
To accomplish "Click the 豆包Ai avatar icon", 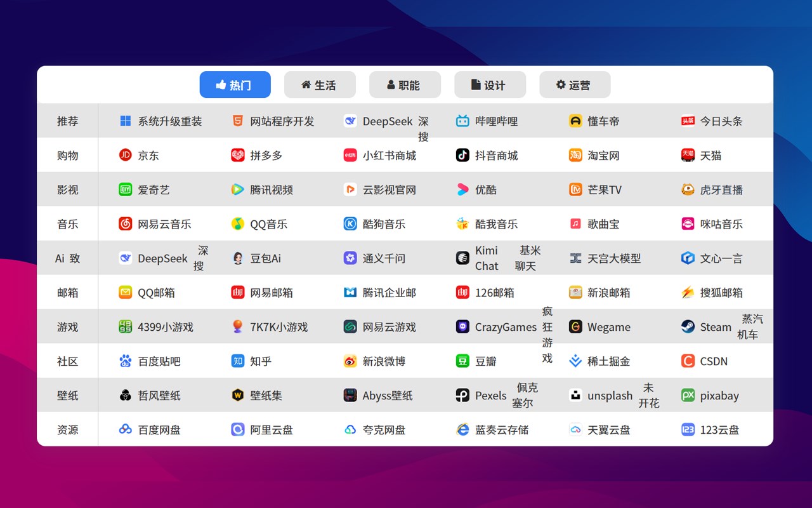I will (238, 258).
